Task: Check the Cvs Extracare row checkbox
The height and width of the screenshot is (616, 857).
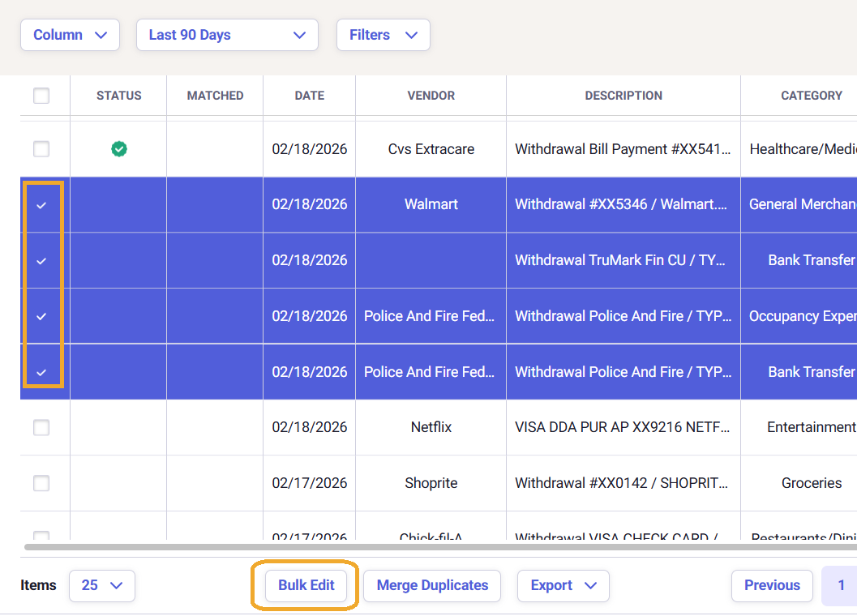Action: (41, 149)
